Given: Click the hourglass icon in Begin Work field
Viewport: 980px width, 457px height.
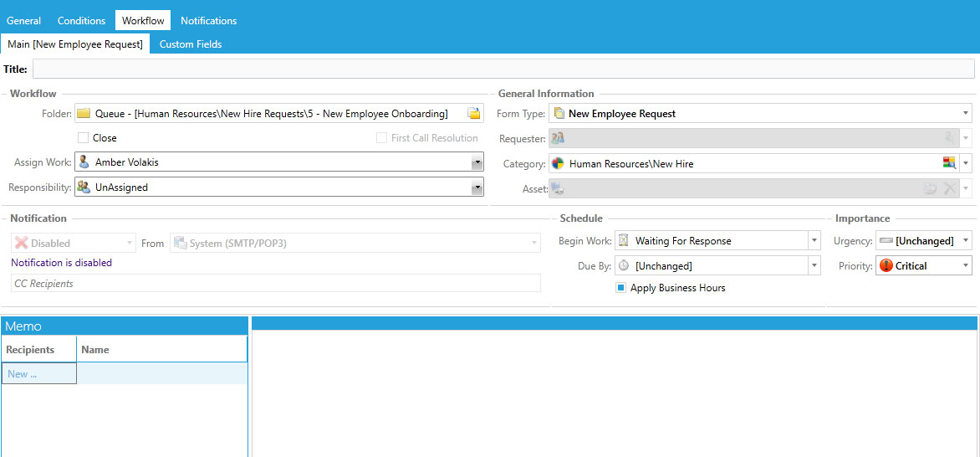Looking at the screenshot, I should (x=624, y=241).
